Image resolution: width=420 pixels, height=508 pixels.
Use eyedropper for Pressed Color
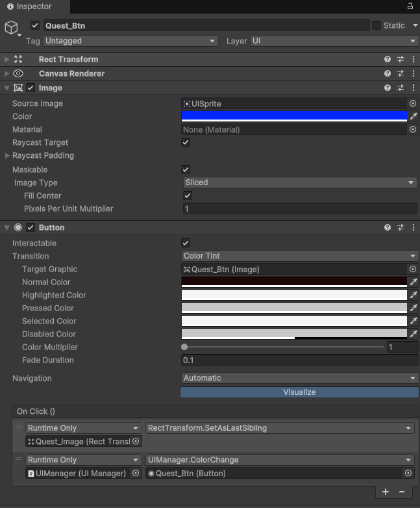414,308
